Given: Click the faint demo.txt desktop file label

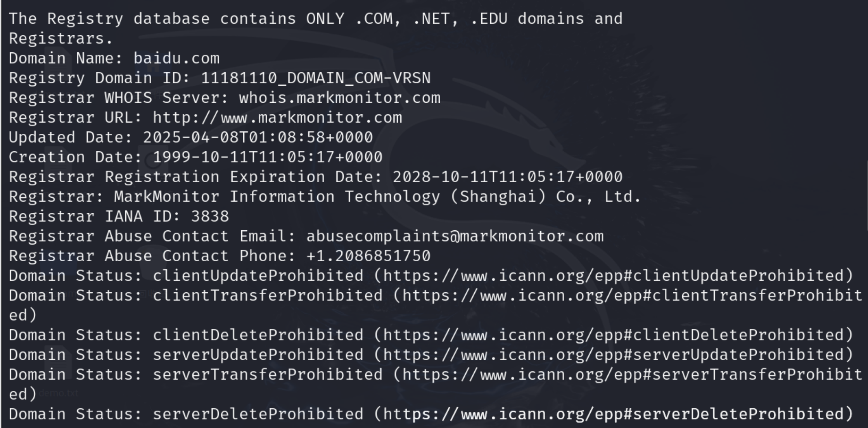Looking at the screenshot, I should [59, 393].
